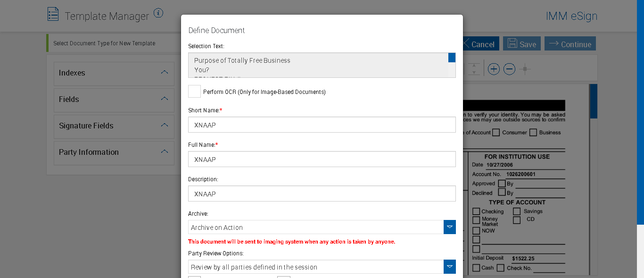Click the Template Manager info icon

158,13
